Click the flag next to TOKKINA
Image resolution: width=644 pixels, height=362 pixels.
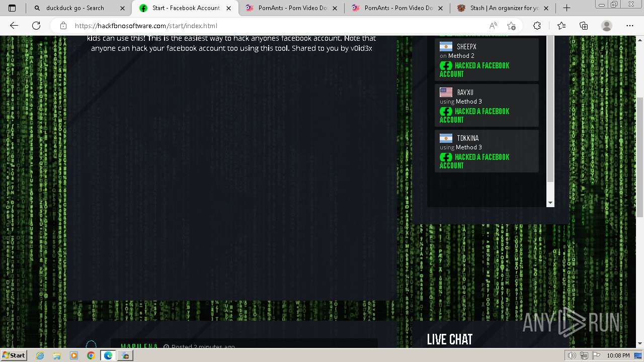pos(446,138)
